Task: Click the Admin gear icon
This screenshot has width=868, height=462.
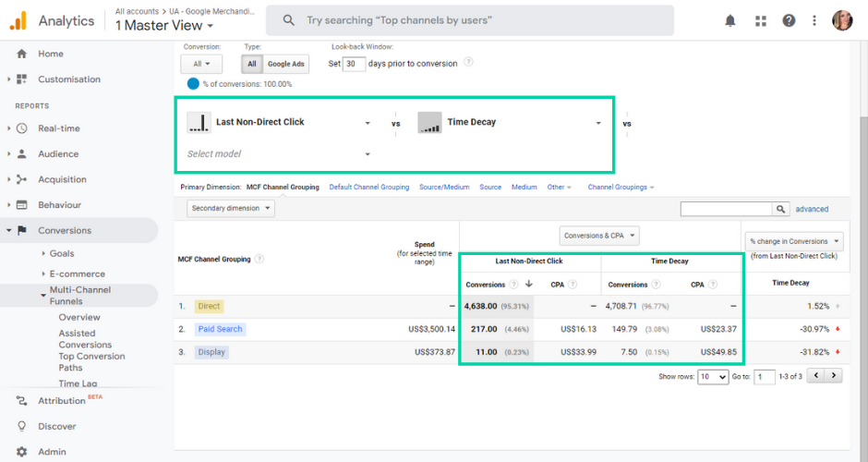Action: click(21, 452)
